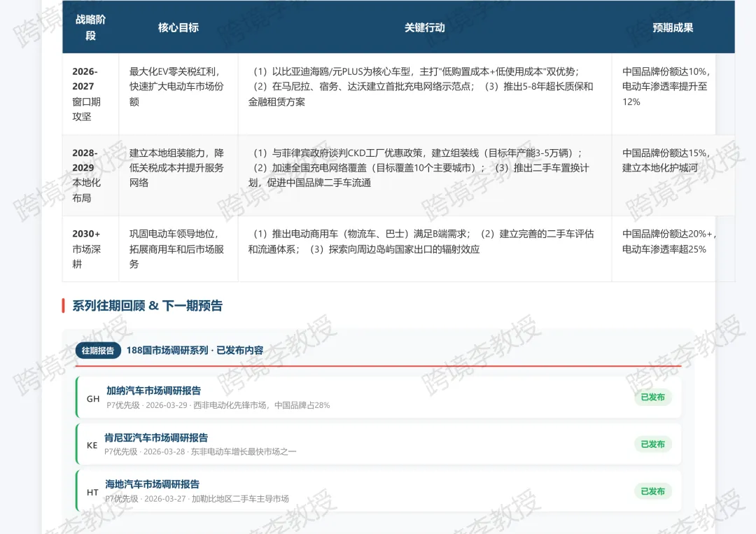Select the 2030+ 市场深耕 stage cell
This screenshot has height=534, width=756.
pyautogui.click(x=90, y=248)
